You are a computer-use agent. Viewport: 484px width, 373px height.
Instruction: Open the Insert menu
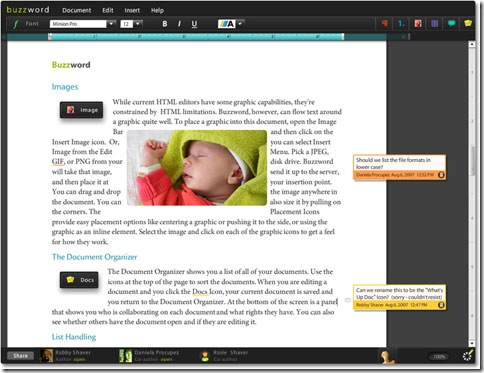pos(132,10)
